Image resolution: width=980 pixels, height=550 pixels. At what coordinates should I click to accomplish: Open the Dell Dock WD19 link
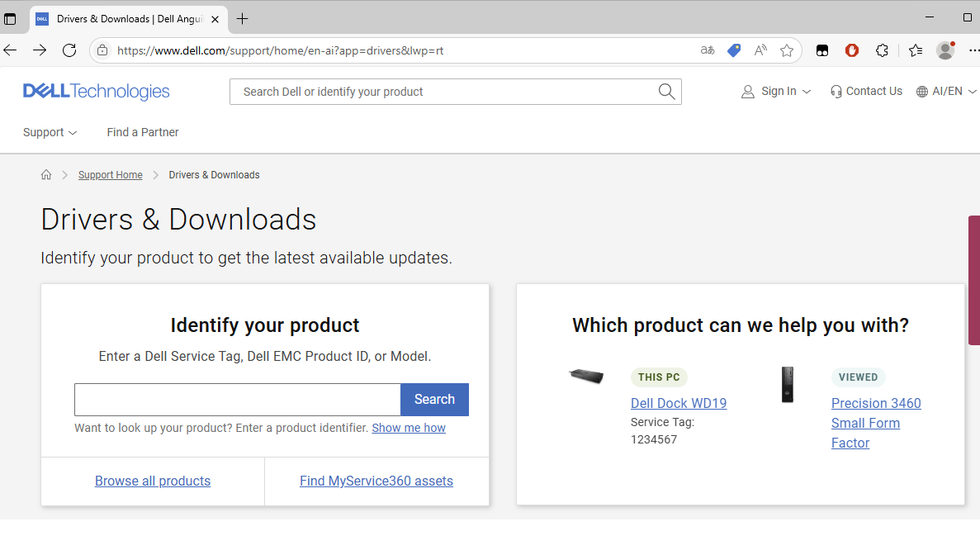pyautogui.click(x=679, y=404)
